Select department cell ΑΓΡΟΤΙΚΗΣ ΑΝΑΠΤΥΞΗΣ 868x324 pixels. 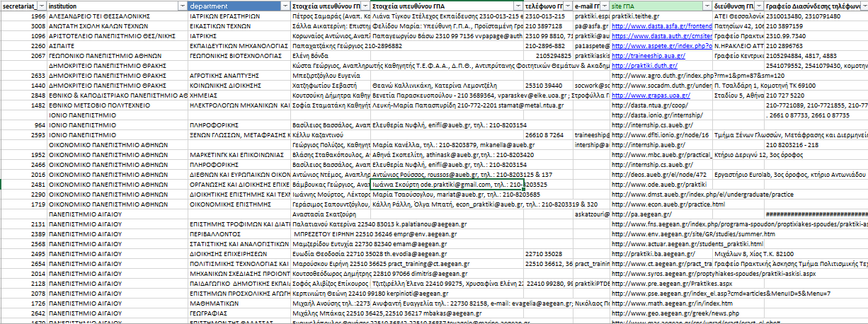(x=239, y=74)
